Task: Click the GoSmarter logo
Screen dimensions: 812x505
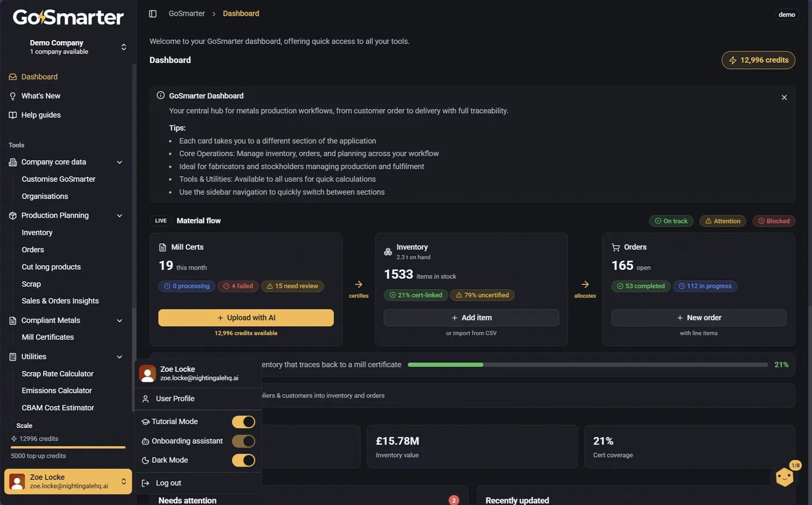Action: tap(68, 17)
